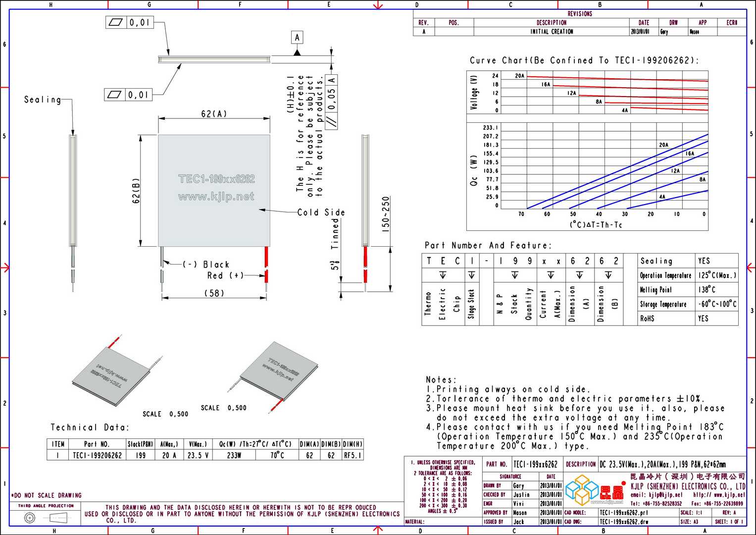Image resolution: width=756 pixels, height=535 pixels.
Task: Click the Technical Data heading
Action: click(x=90, y=428)
